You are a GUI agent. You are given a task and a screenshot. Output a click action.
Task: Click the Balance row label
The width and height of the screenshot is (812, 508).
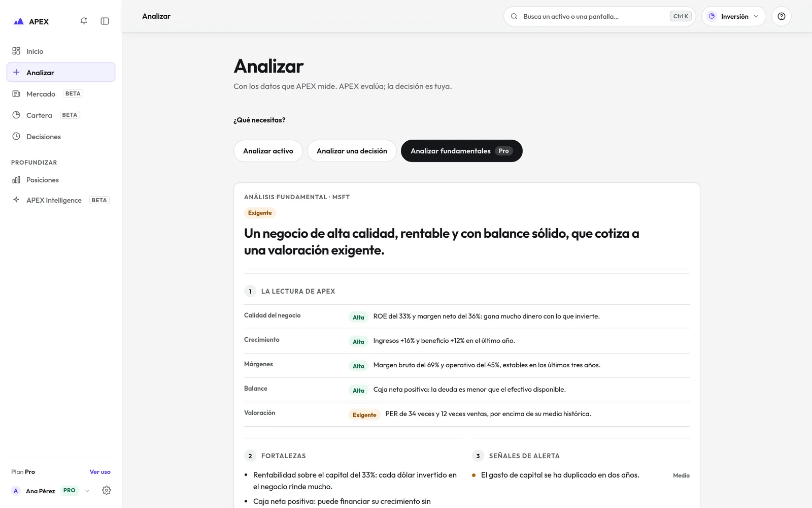coord(256,389)
